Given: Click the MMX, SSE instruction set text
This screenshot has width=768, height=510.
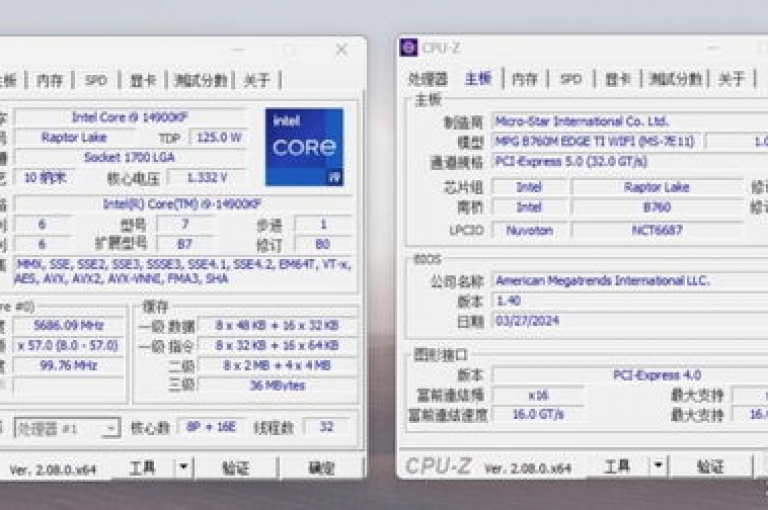Looking at the screenshot, I should coord(182,271).
